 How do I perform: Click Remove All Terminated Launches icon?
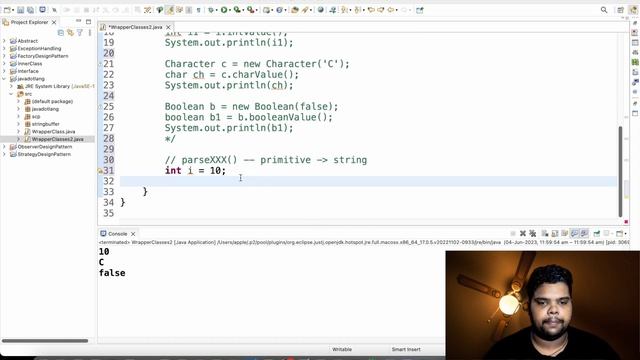point(533,233)
